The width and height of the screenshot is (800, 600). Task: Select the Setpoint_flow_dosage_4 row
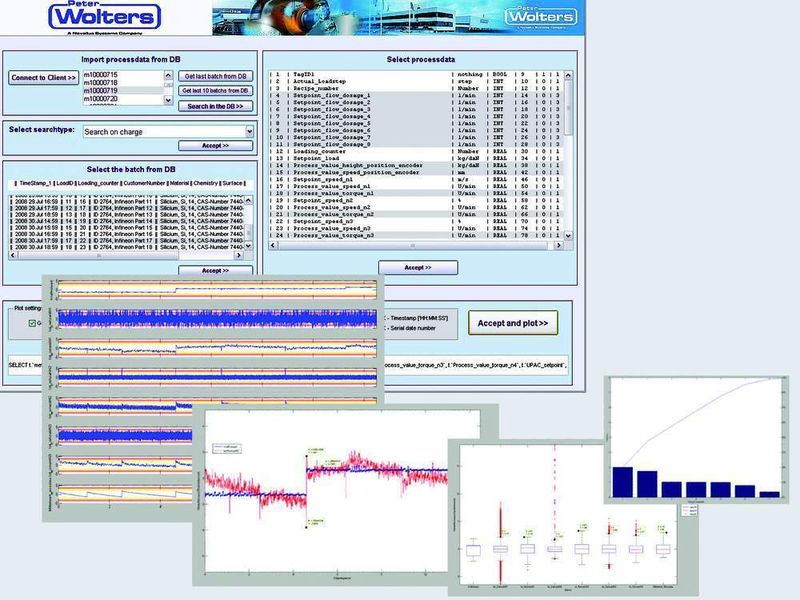[415, 116]
